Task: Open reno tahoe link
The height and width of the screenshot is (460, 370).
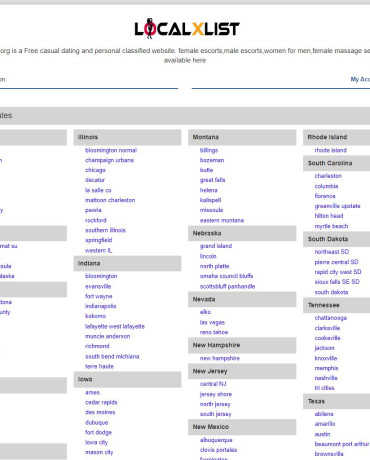Action: pyautogui.click(x=214, y=332)
